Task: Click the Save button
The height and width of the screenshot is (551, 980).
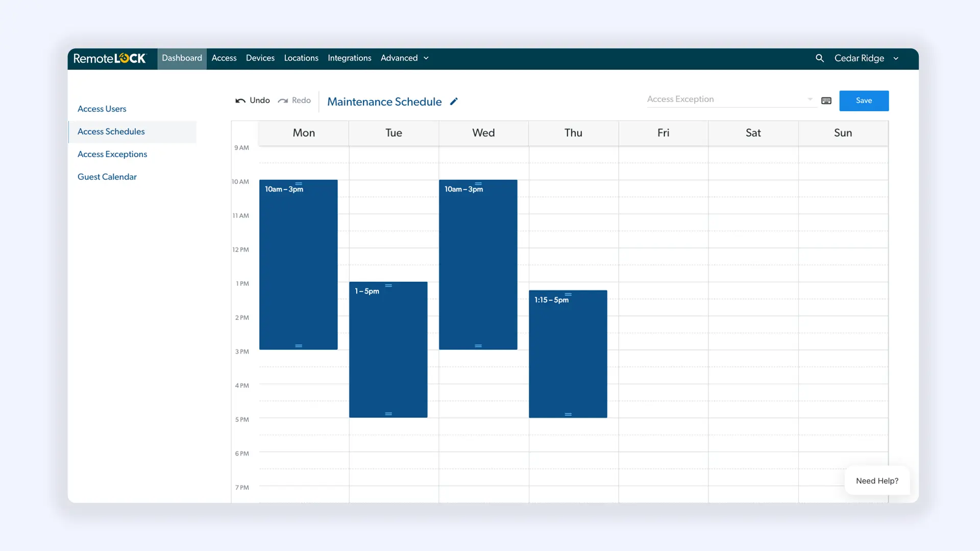Action: (x=864, y=101)
